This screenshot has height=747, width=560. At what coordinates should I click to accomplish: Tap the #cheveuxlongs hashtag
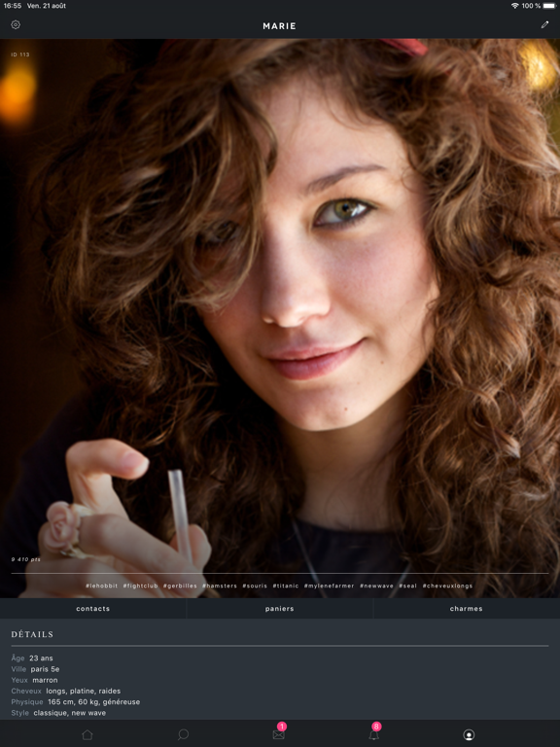447,586
